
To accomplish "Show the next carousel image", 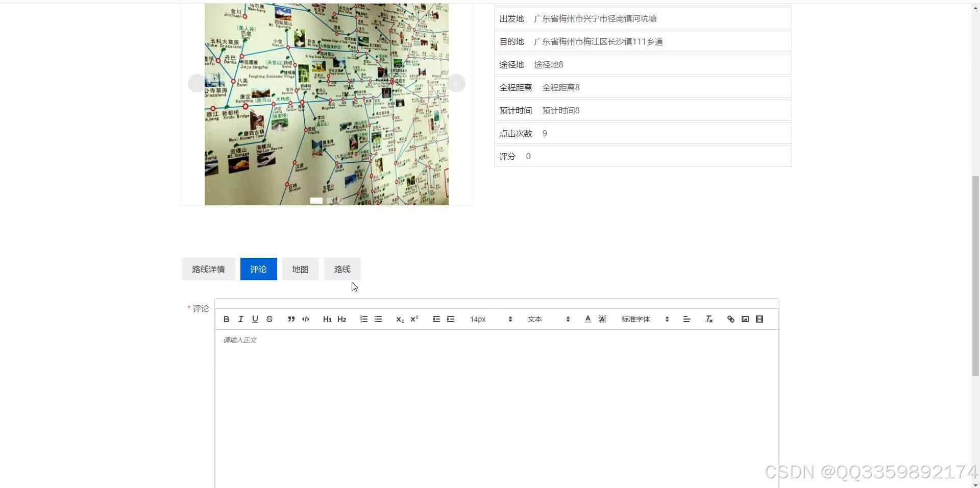I will click(x=457, y=83).
